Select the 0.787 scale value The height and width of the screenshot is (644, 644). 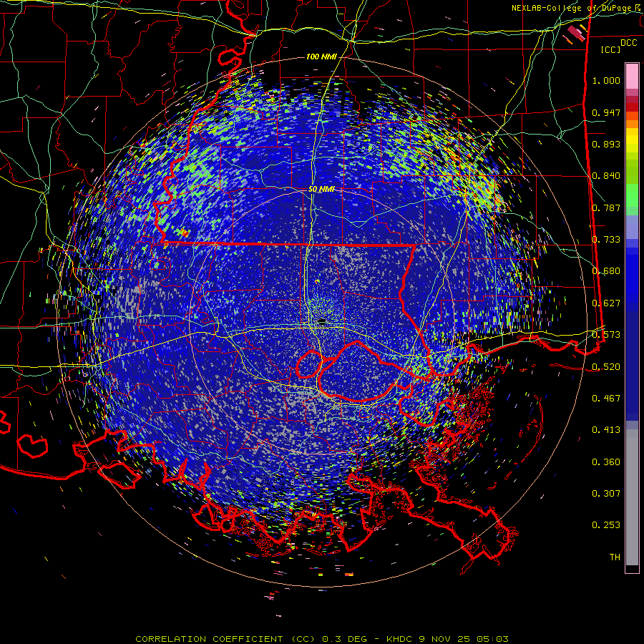pyautogui.click(x=606, y=208)
